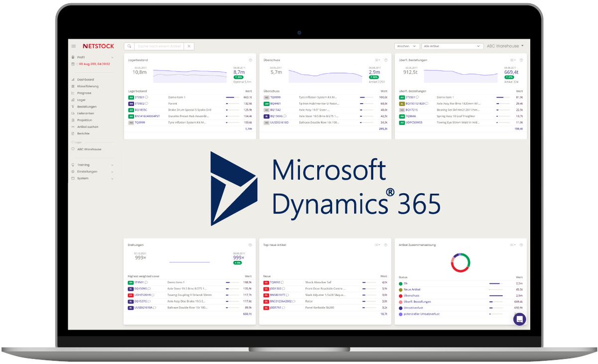This screenshot has width=598, height=364.
Task: Click comment icon next to ST9502
Action: click(147, 104)
